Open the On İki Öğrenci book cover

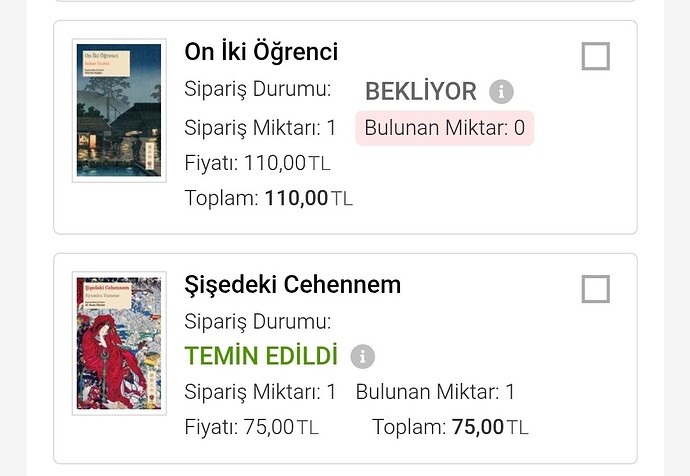[119, 110]
